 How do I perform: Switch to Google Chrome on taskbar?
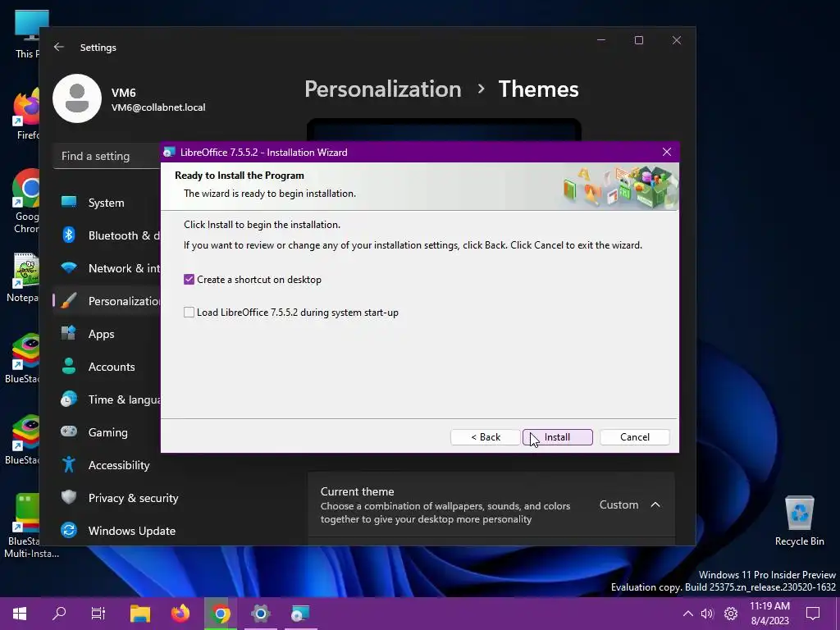[220, 614]
